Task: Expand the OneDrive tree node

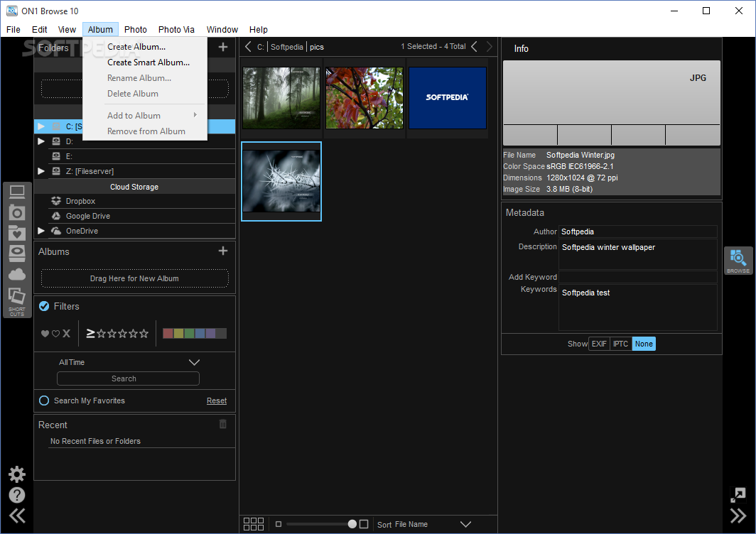Action: pyautogui.click(x=41, y=231)
